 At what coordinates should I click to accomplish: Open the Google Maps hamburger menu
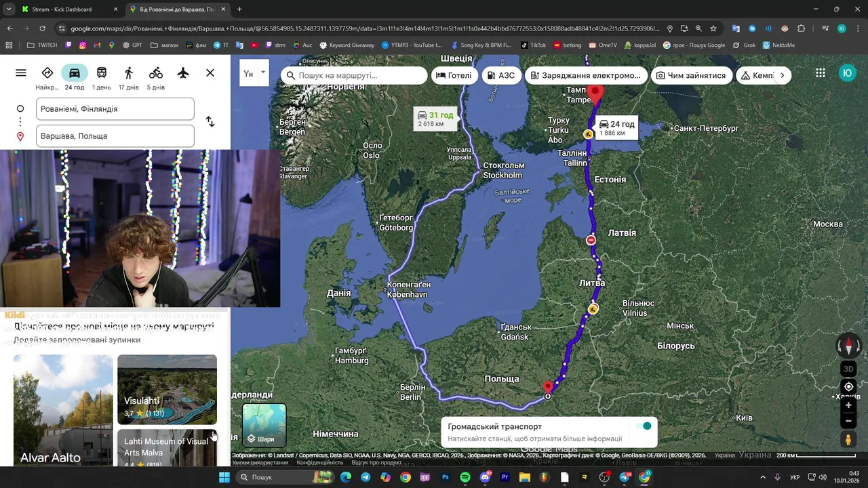pos(21,73)
